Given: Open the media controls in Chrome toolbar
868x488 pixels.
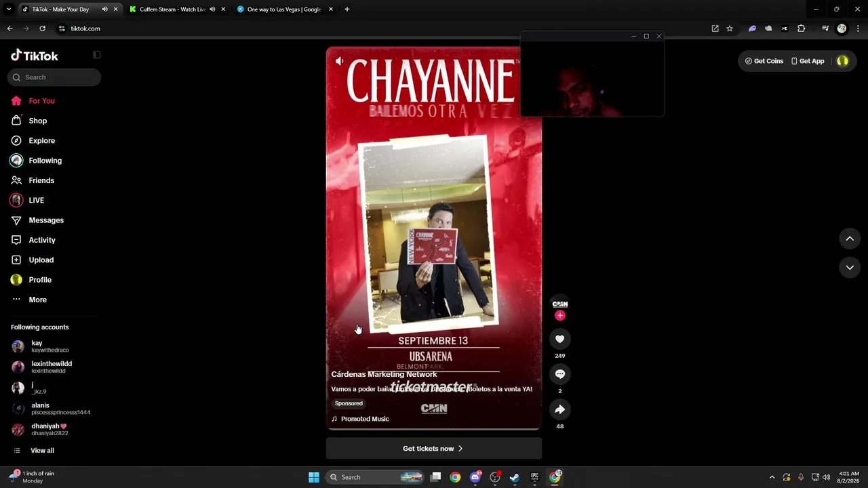Looking at the screenshot, I should (x=825, y=28).
